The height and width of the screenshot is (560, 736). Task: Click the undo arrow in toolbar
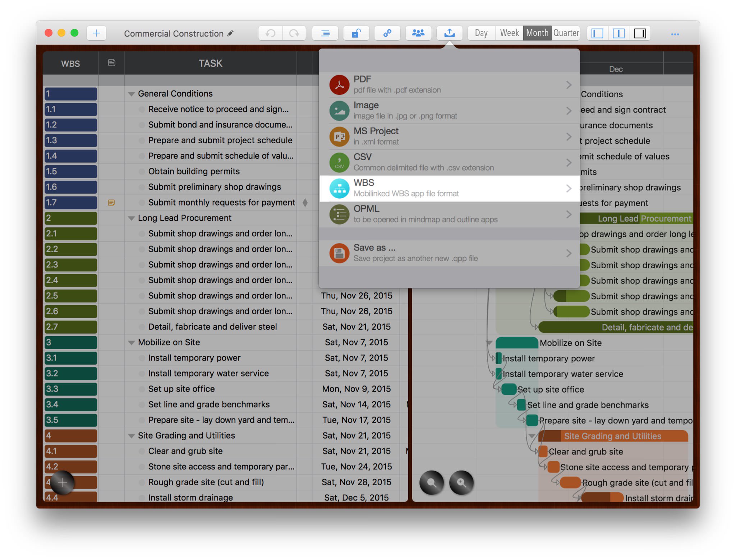[270, 33]
